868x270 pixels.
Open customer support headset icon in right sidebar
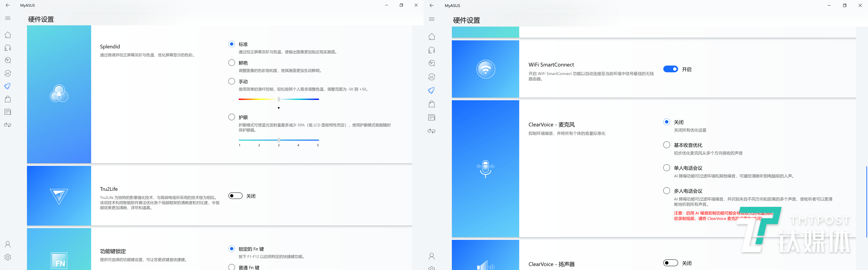click(x=432, y=50)
